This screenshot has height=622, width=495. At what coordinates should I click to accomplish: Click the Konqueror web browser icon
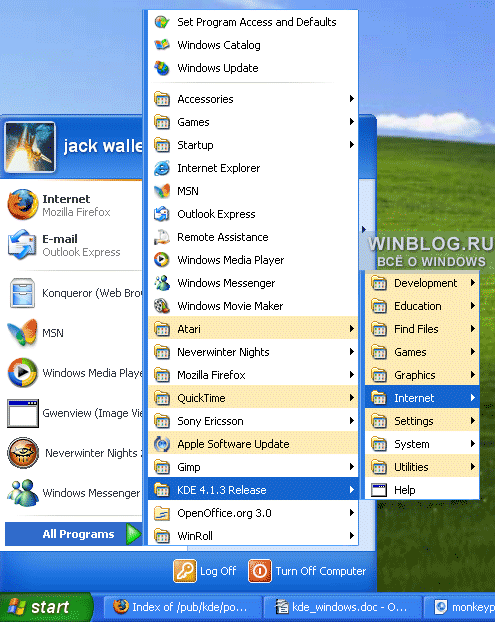click(x=23, y=293)
